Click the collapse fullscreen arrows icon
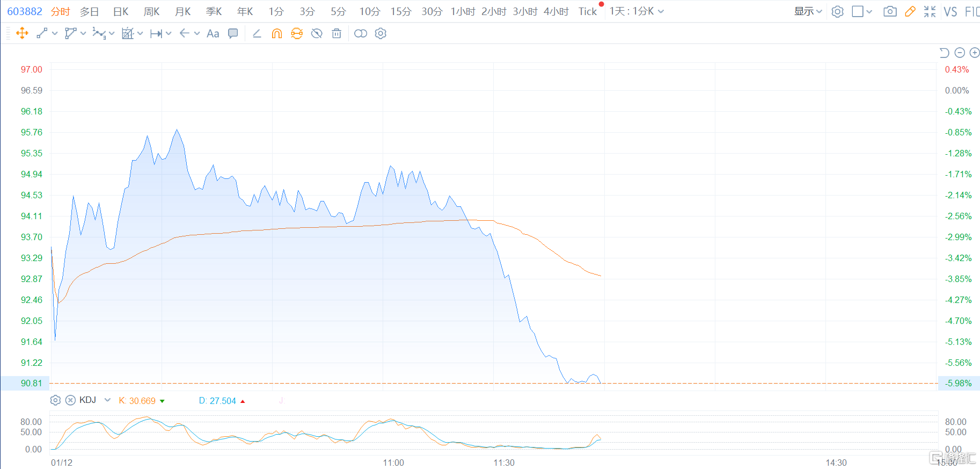 click(x=930, y=11)
